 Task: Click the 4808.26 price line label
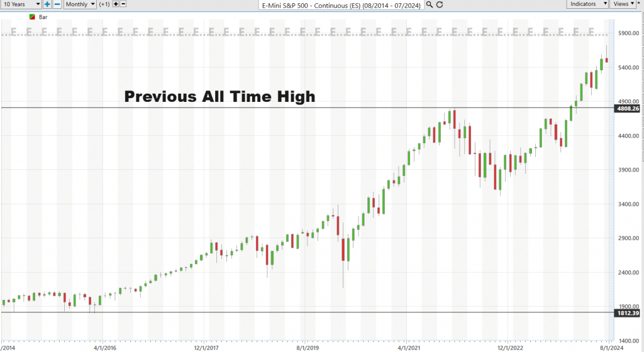(x=627, y=108)
